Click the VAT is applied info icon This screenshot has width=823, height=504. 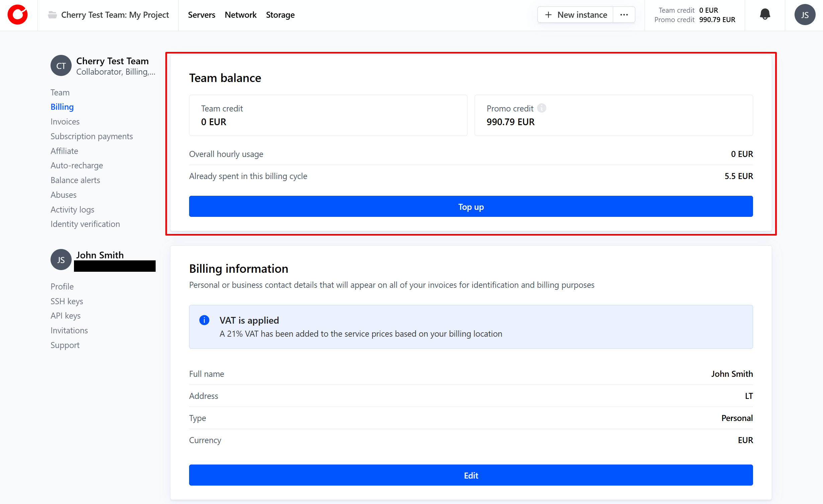click(204, 320)
